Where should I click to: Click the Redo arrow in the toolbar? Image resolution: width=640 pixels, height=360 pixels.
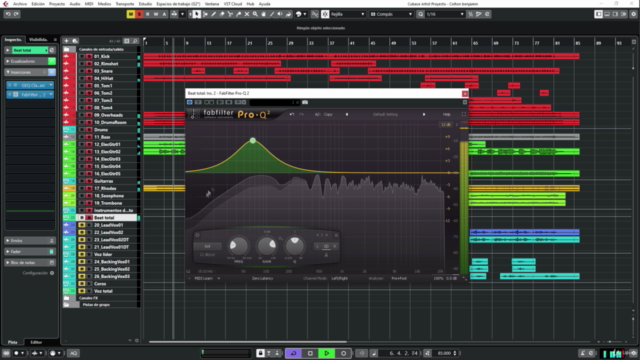16,14
